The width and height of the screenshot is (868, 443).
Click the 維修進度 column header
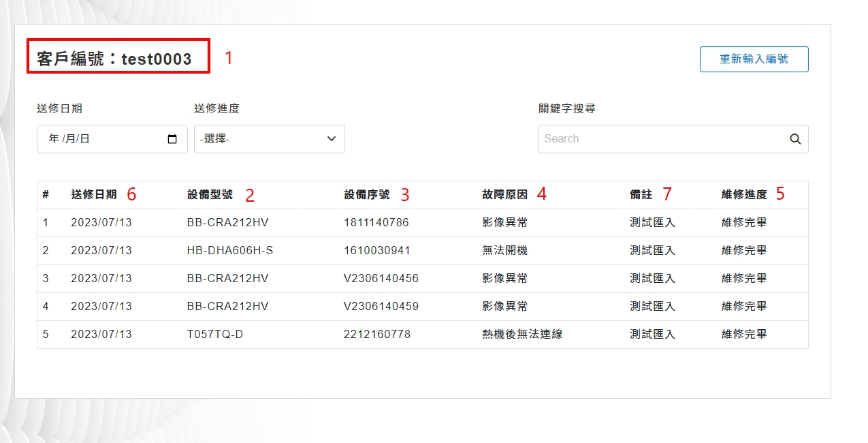coord(744,195)
